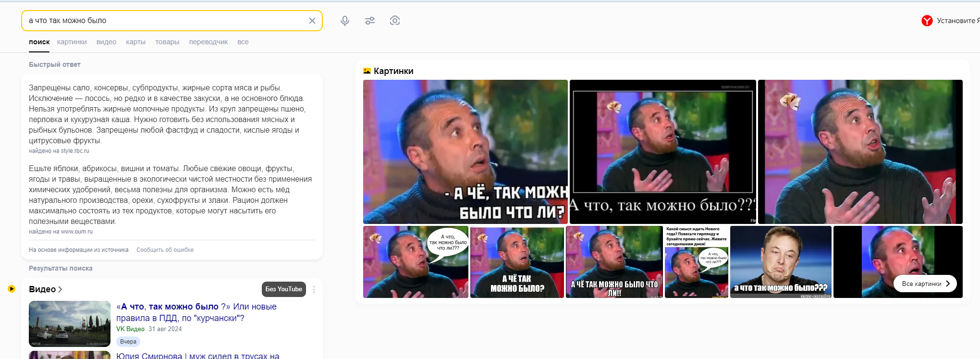
Task: Click the paragraph starting 'Запрещены сало, консервы'
Action: click(168, 114)
